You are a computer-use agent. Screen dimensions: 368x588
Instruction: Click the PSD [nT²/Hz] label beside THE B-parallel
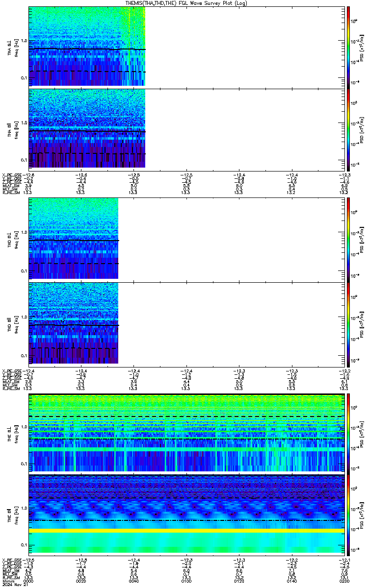coord(362,515)
